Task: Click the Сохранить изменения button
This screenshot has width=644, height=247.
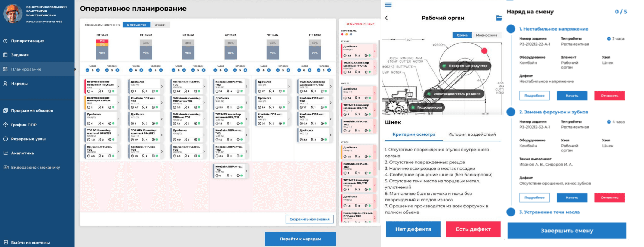Action: click(309, 219)
